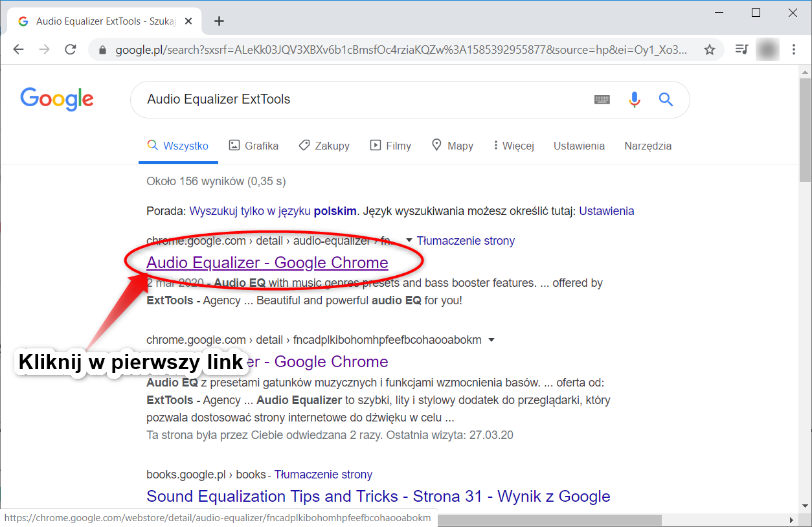Click inside the Google search input field

(x=363, y=100)
